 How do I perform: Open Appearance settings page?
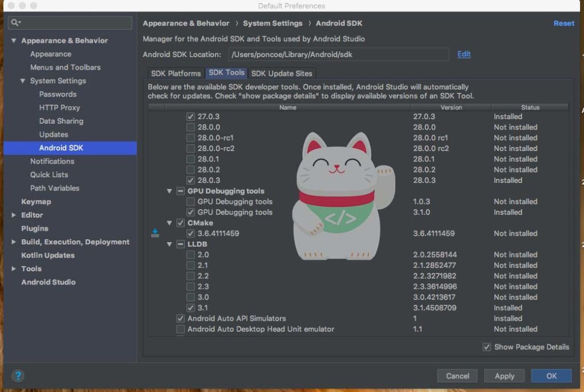pos(51,54)
